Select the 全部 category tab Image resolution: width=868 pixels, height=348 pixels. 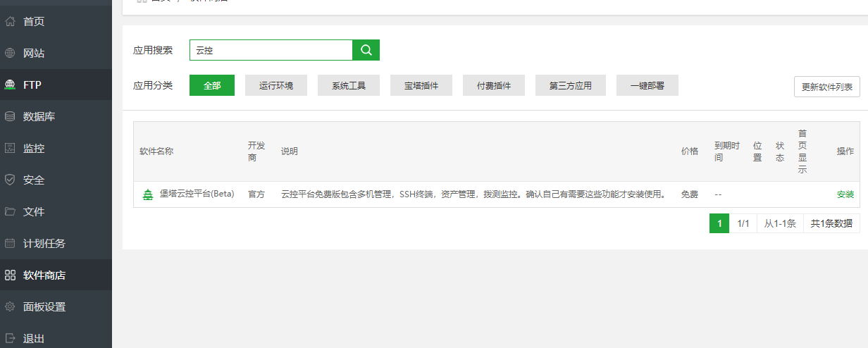pyautogui.click(x=212, y=86)
